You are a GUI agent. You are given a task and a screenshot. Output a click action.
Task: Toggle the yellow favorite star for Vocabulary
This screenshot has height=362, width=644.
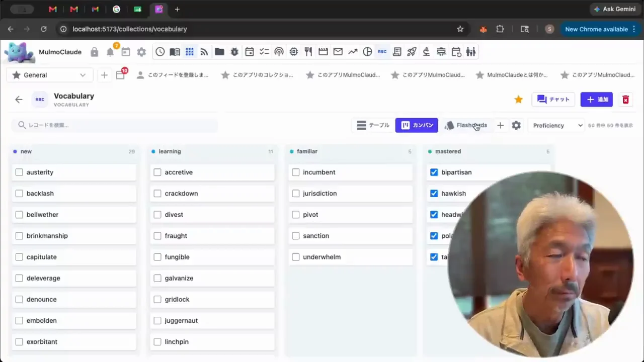[x=518, y=100]
